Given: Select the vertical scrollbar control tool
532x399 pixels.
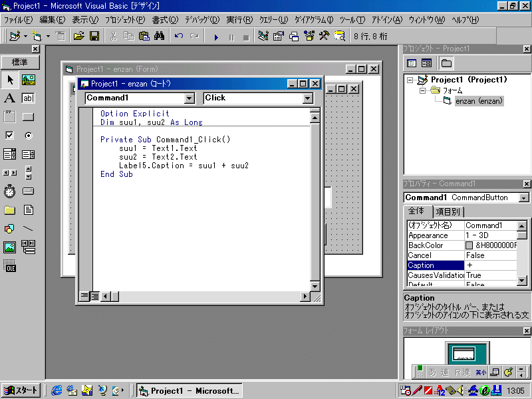Looking at the screenshot, I should (x=29, y=173).
